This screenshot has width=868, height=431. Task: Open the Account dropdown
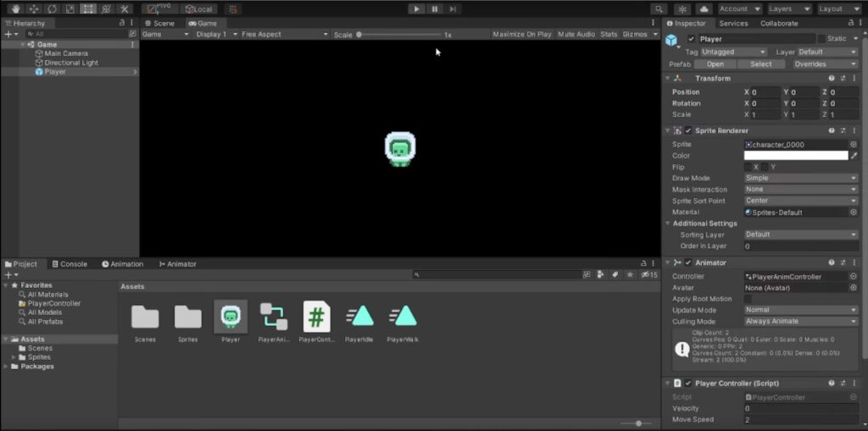740,8
